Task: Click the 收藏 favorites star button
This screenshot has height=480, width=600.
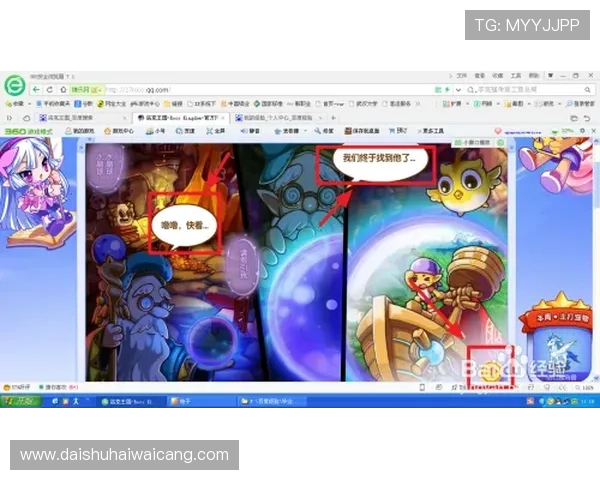Action: pyautogui.click(x=14, y=104)
